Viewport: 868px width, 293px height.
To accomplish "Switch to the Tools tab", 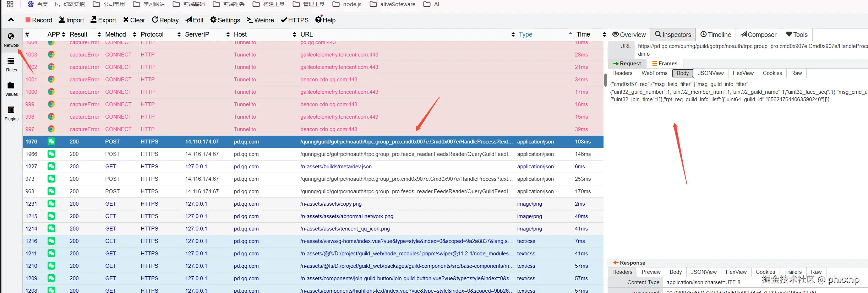I will (797, 35).
